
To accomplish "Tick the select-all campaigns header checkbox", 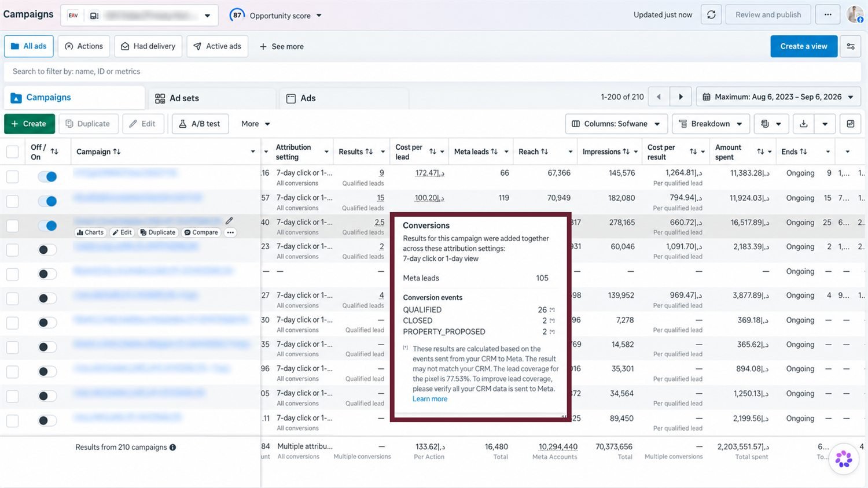I will tap(12, 151).
